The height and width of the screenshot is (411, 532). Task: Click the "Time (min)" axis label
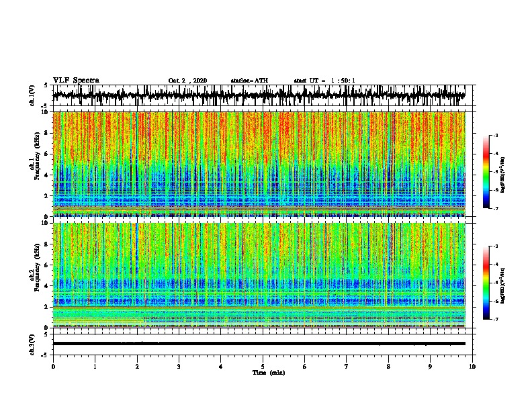point(269,373)
